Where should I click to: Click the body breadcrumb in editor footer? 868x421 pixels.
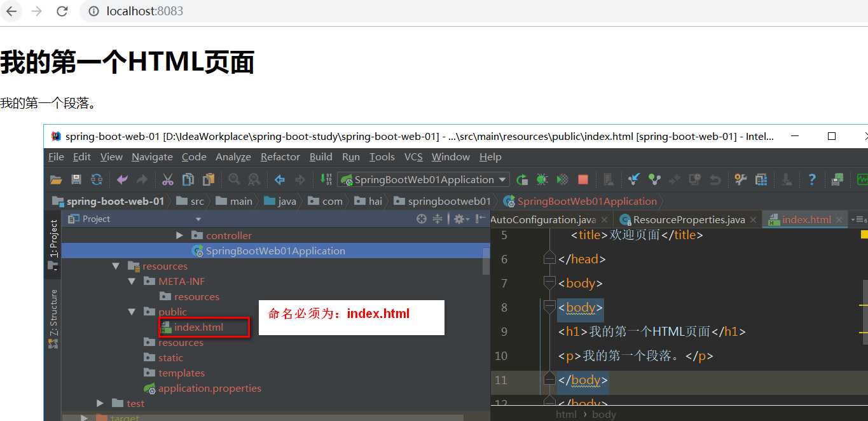pos(604,414)
